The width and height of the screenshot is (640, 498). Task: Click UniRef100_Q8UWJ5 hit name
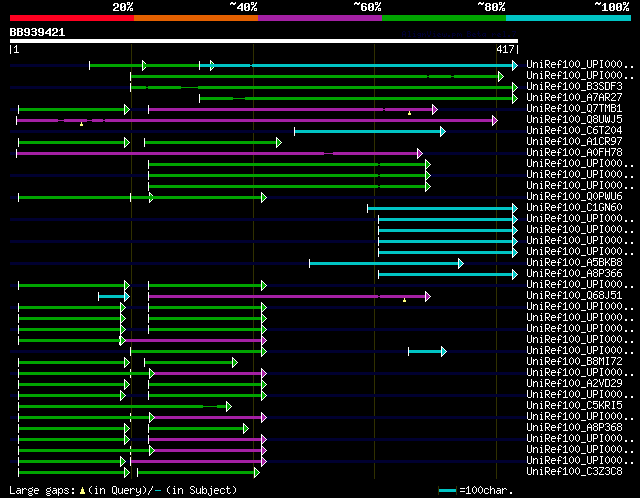coord(574,120)
